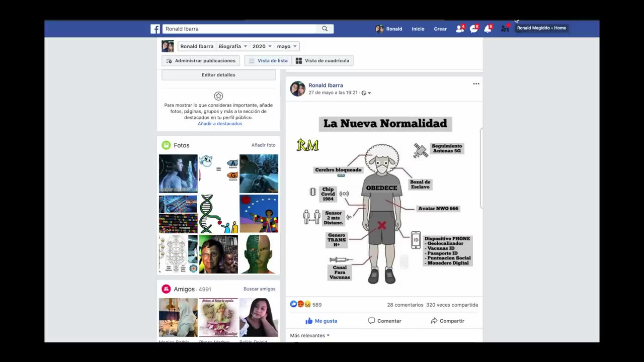The image size is (644, 362).
Task: Open friend requests icon in top bar
Action: (x=459, y=29)
